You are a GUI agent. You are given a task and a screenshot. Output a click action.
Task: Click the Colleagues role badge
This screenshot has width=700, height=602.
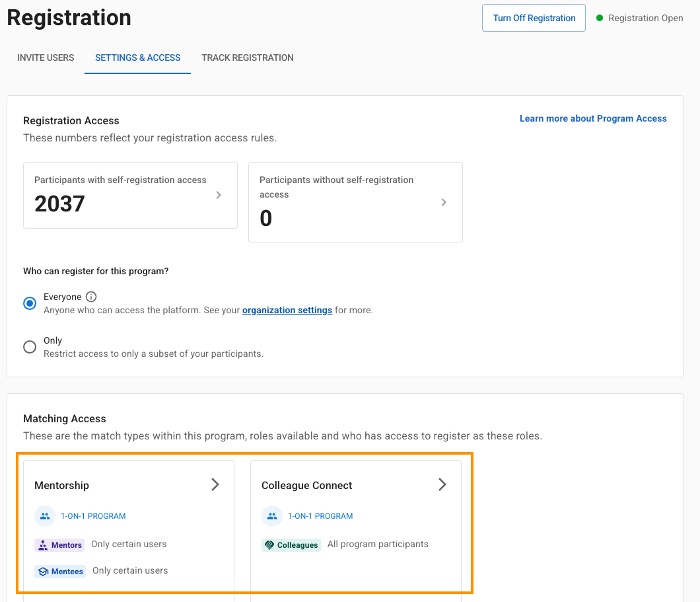tap(291, 545)
